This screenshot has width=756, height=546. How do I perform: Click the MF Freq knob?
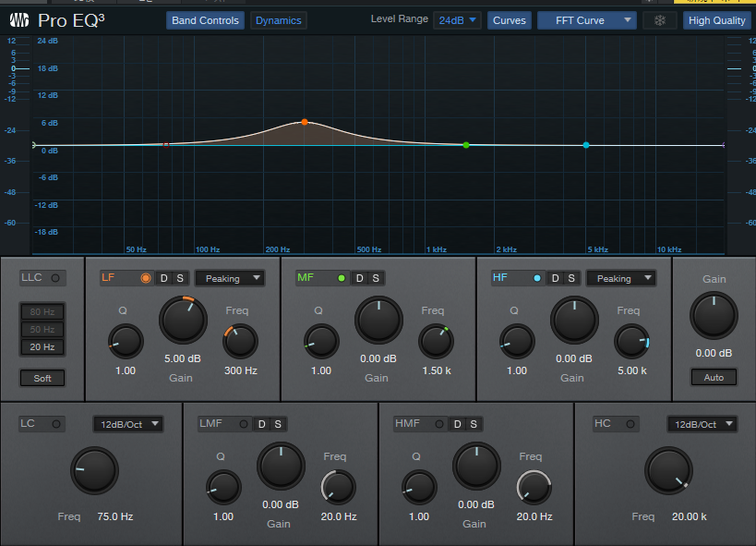436,341
